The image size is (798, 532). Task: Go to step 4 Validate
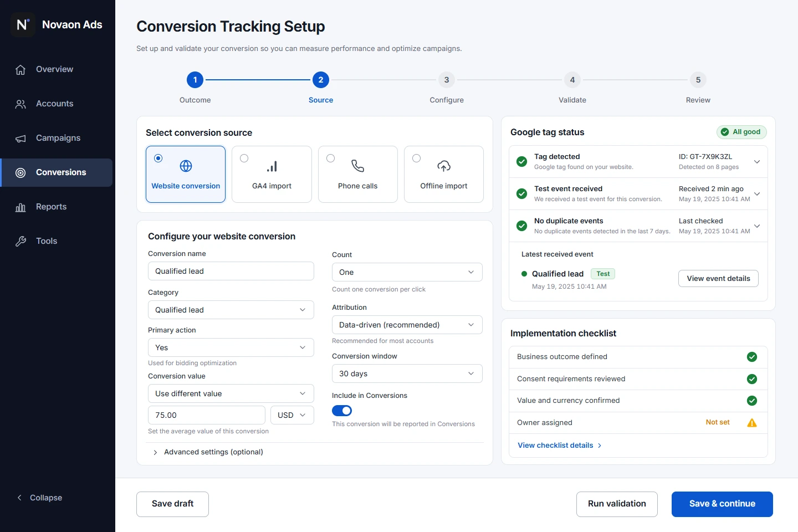coord(572,80)
